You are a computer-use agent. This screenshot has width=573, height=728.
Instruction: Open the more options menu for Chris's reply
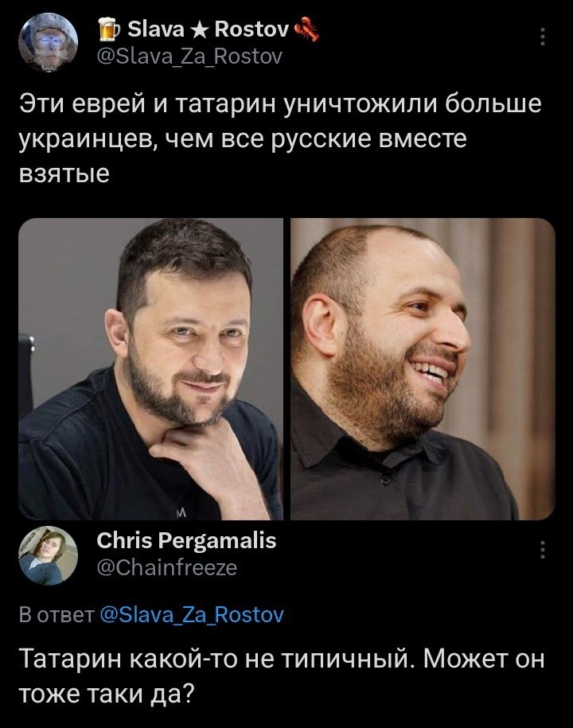pyautogui.click(x=542, y=550)
